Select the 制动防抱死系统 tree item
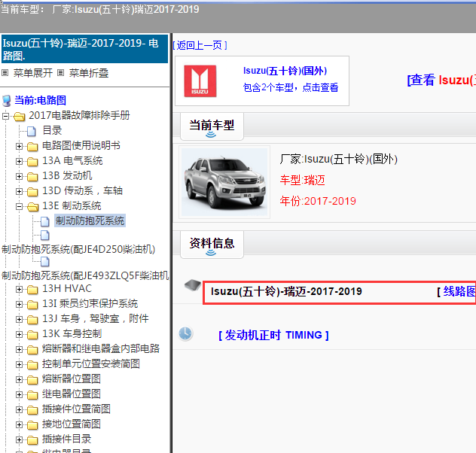The height and width of the screenshot is (453, 476). click(90, 220)
